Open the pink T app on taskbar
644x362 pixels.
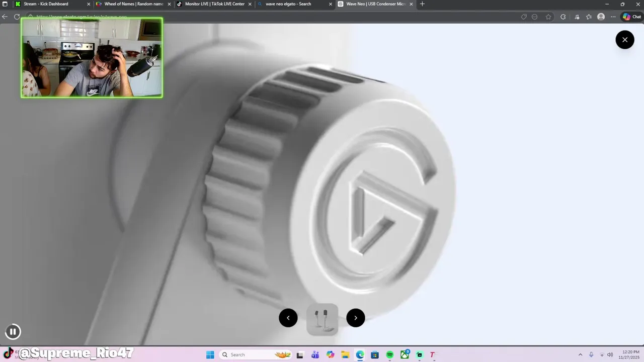(432, 355)
